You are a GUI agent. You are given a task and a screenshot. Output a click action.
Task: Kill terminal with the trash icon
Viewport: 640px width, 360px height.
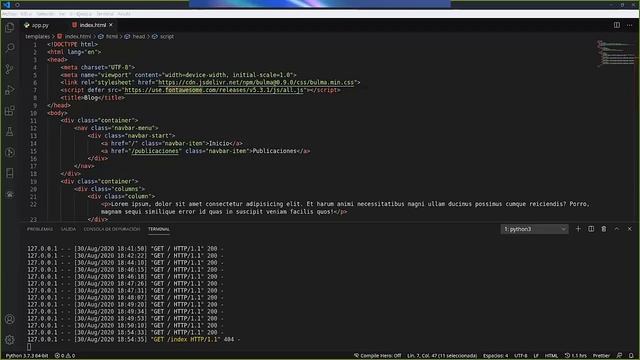604,229
